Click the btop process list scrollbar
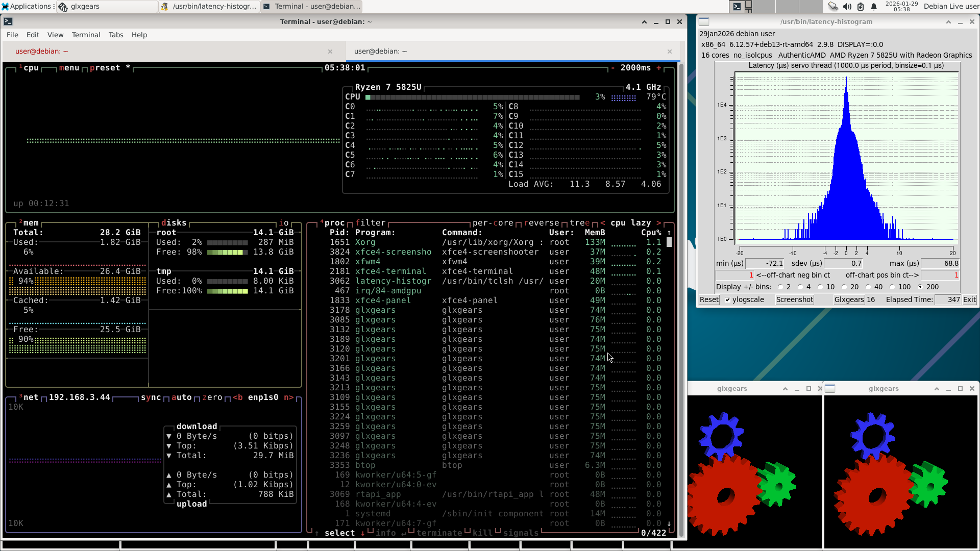The height and width of the screenshot is (551, 980). [669, 243]
